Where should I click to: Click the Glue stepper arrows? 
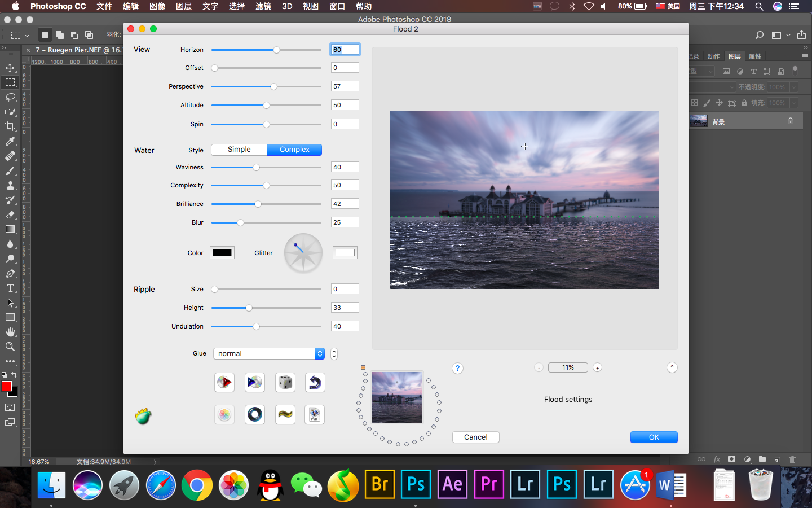(x=334, y=353)
